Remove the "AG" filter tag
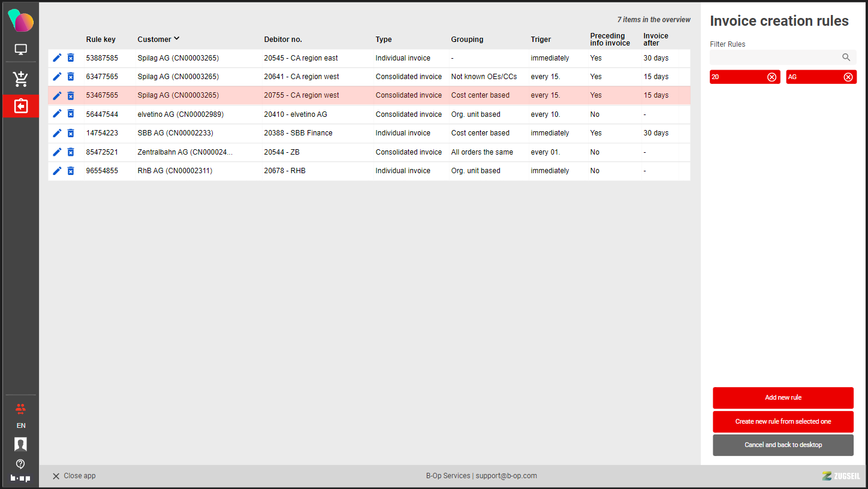Image resolution: width=868 pixels, height=489 pixels. (848, 77)
